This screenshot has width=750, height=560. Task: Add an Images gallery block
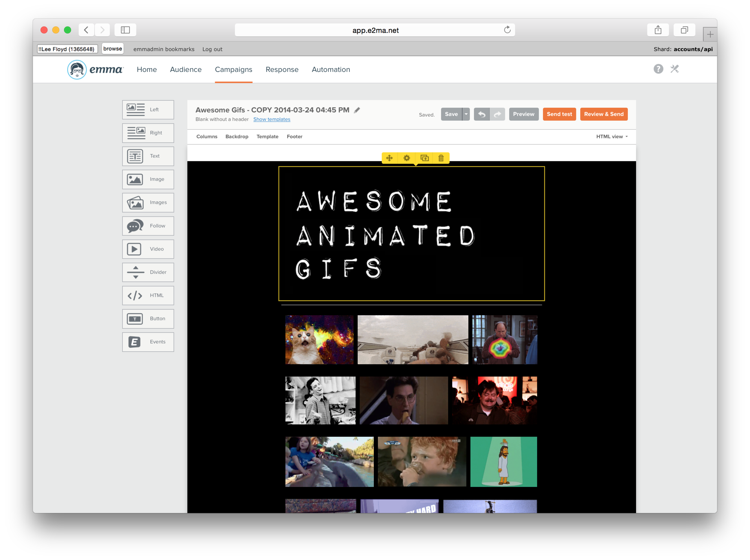148,202
